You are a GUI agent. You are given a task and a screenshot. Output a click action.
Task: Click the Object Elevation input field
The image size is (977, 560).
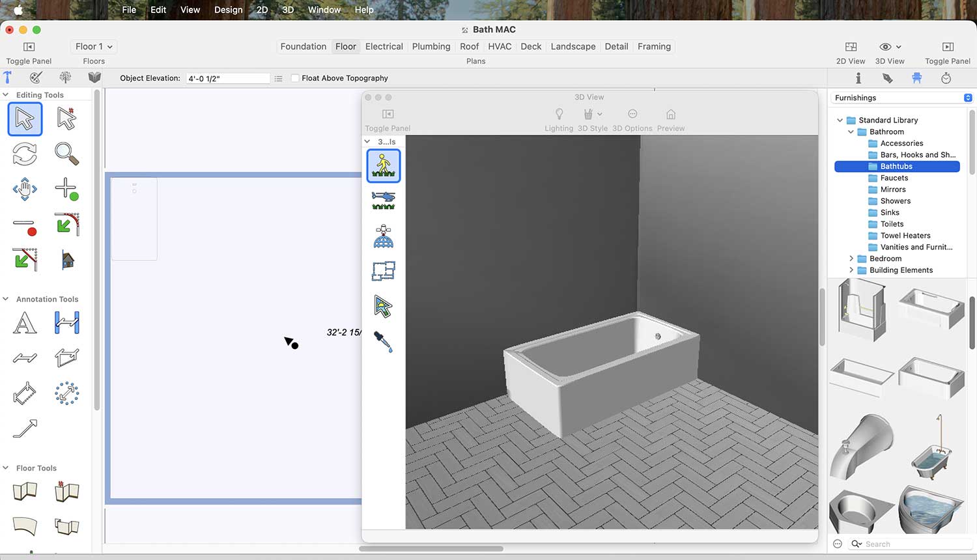click(227, 78)
